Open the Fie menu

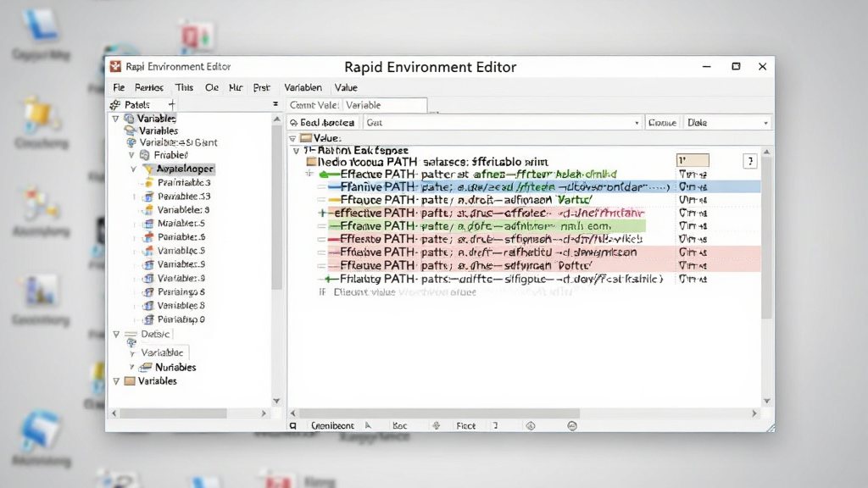(x=119, y=87)
